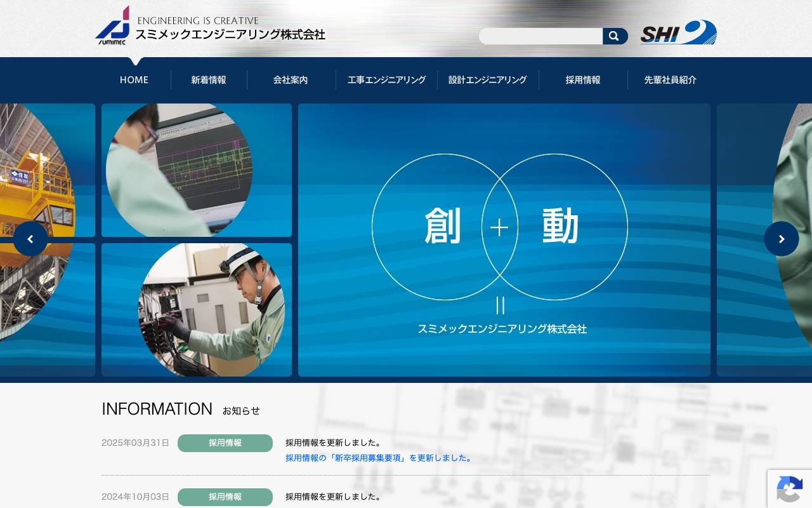
Task: Open the SHI group logo link
Action: [678, 32]
